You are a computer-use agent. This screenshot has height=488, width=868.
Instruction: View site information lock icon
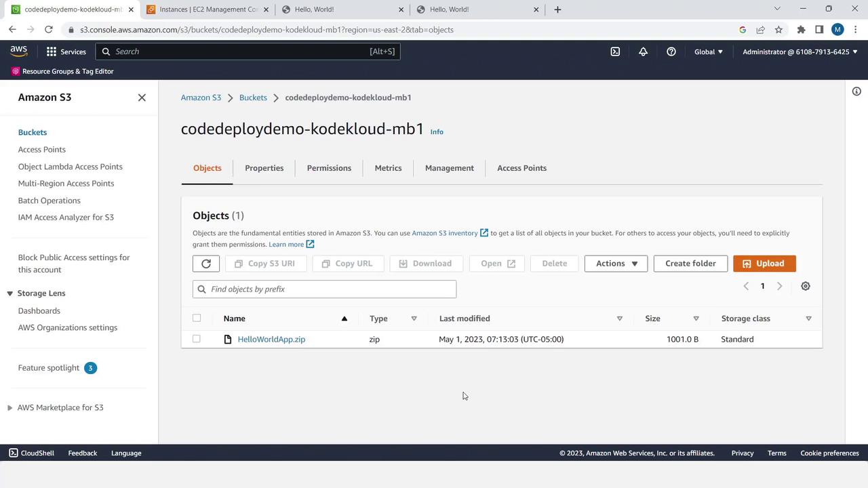pyautogui.click(x=71, y=30)
